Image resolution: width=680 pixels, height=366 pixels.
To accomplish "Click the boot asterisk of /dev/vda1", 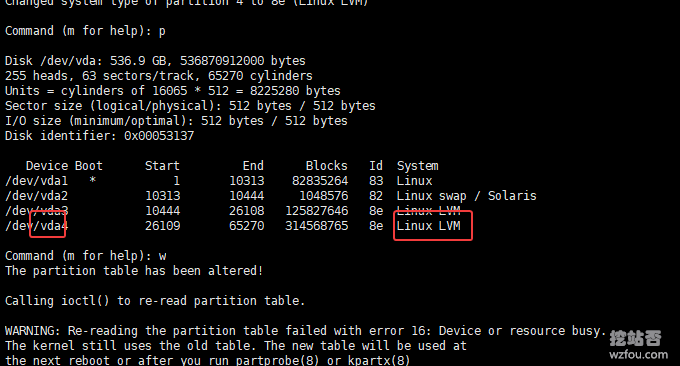I will (92, 180).
